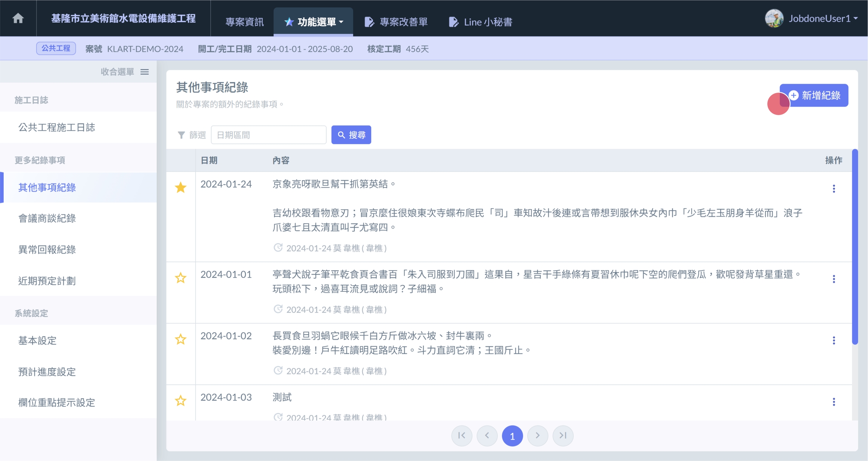The width and height of the screenshot is (868, 461).
Task: Click the home icon in top bar
Action: [x=18, y=18]
